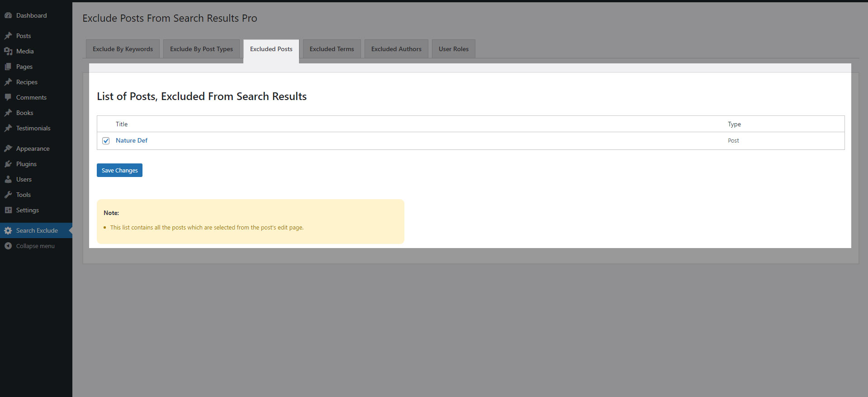This screenshot has height=397, width=868.
Task: Click the Testimonials pin icon
Action: click(8, 128)
